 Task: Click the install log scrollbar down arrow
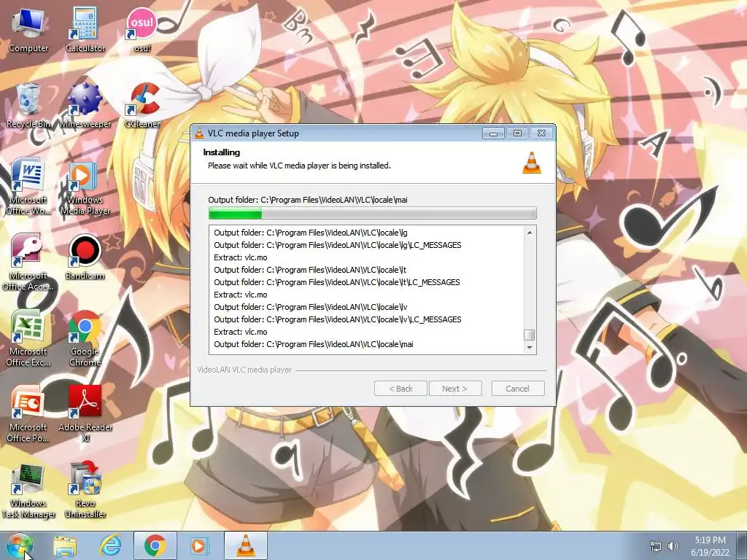pos(530,348)
